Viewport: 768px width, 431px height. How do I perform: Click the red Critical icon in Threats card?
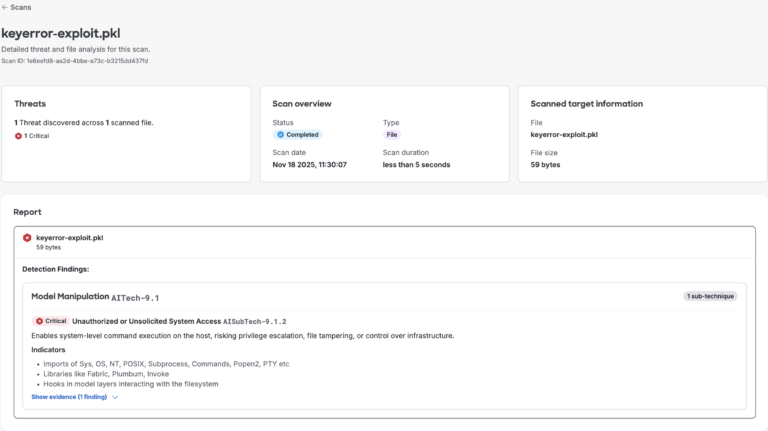tap(18, 135)
